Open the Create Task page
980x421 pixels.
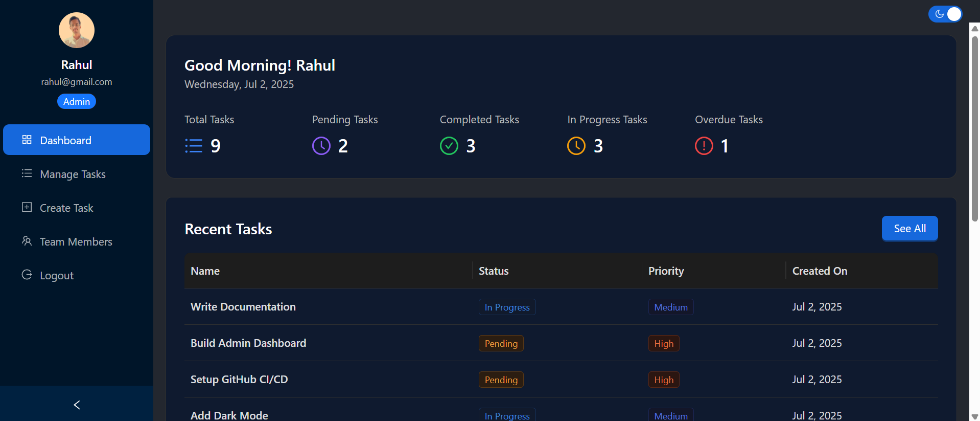tap(77, 208)
